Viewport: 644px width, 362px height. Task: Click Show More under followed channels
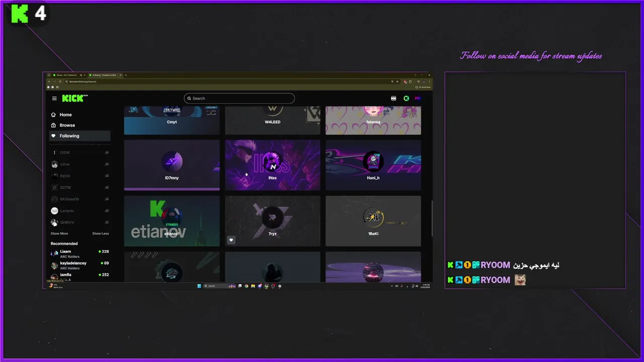click(59, 233)
